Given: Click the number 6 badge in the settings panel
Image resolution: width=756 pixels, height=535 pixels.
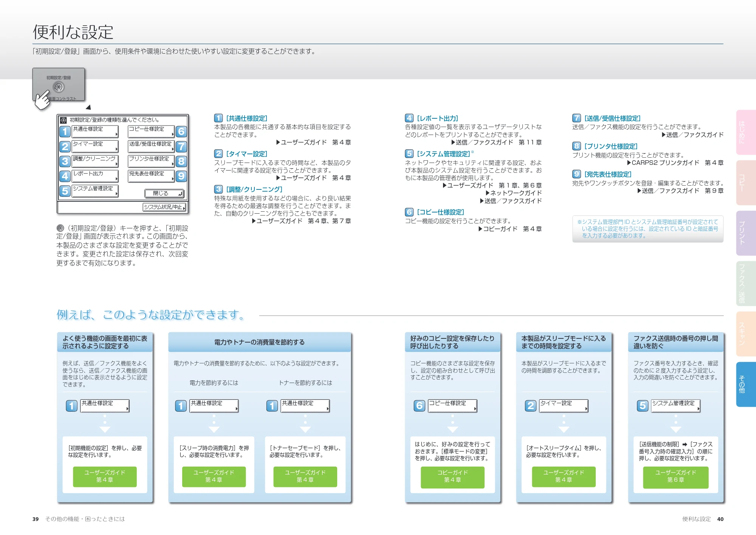Looking at the screenshot, I should tap(181, 132).
